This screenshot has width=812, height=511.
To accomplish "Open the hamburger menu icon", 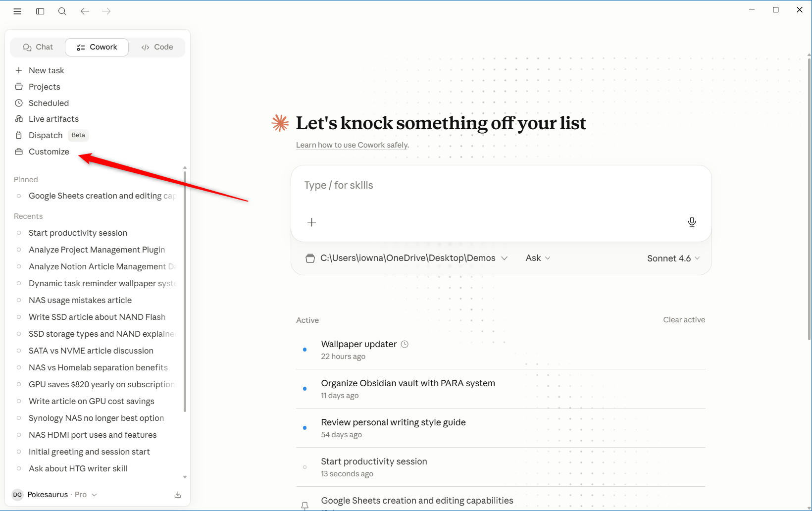I will click(17, 11).
